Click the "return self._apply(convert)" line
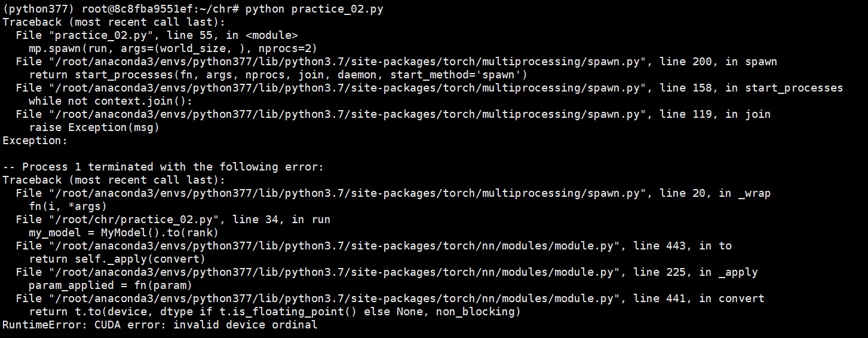This screenshot has width=868, height=338. [x=117, y=259]
